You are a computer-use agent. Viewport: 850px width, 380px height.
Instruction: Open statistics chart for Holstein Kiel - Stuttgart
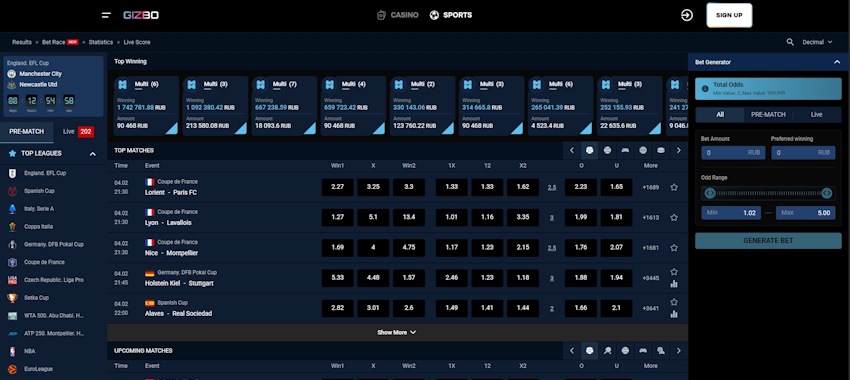(x=674, y=284)
